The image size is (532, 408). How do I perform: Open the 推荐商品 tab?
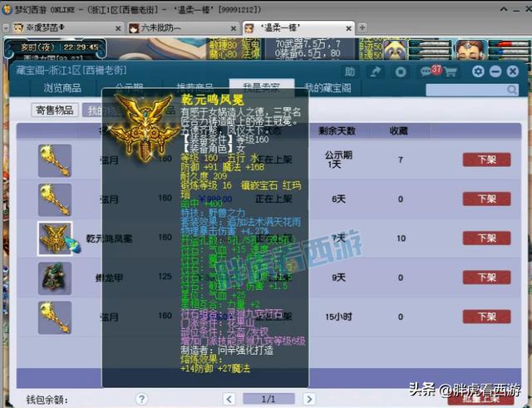click(195, 88)
